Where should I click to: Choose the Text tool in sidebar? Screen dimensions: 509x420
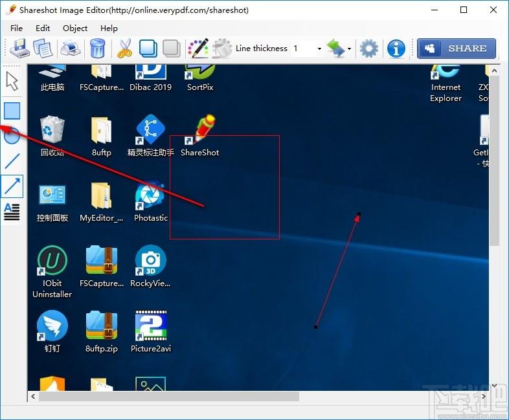coord(12,212)
